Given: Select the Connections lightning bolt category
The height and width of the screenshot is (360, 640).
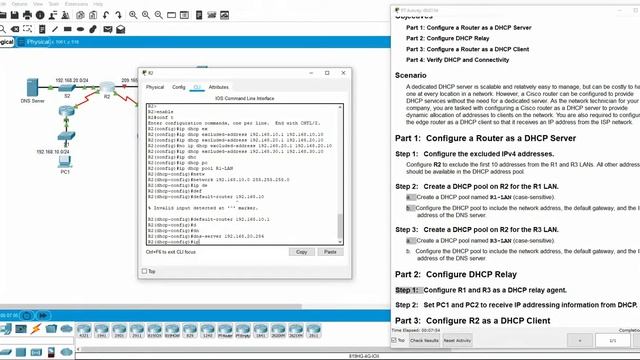Looking at the screenshot, I should pyautogui.click(x=36, y=329).
